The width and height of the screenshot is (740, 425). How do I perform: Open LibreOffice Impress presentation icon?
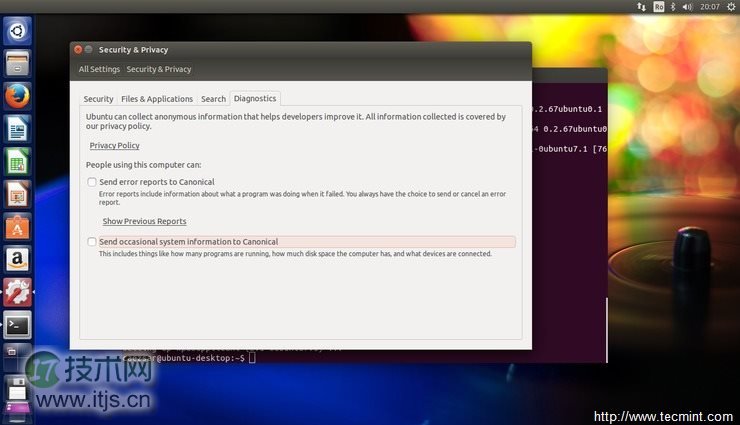click(17, 194)
